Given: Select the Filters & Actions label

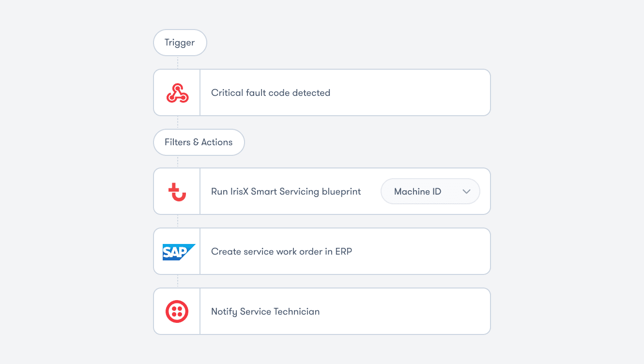Looking at the screenshot, I should pos(199,142).
